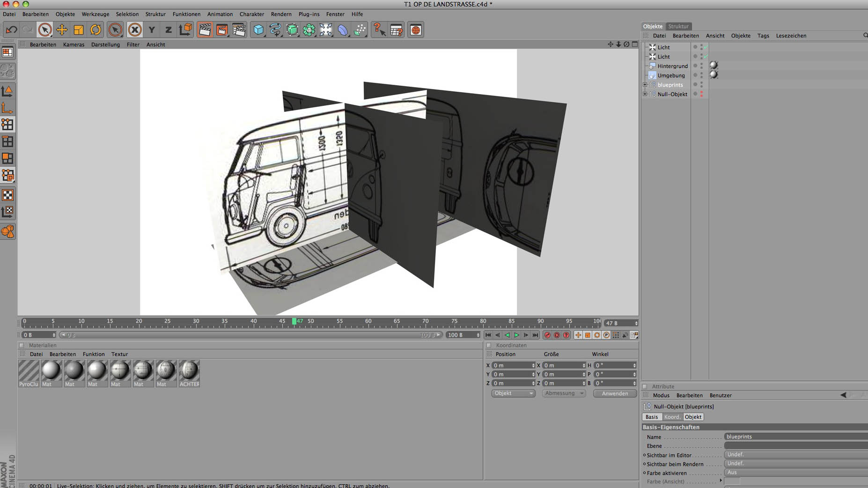Expand the blueprints object tree
Viewport: 868px width, 488px height.
click(x=645, y=85)
